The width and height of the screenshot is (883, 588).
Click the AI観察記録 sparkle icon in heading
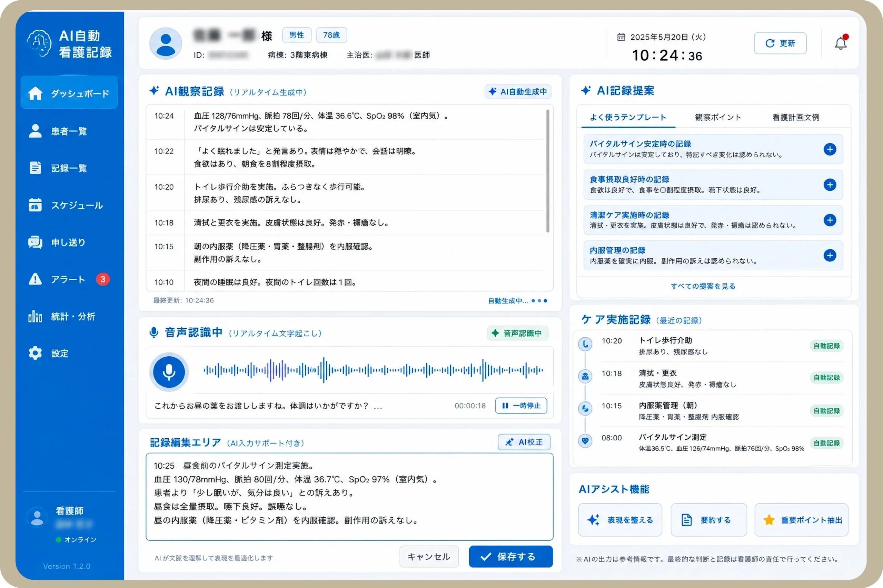coord(154,90)
